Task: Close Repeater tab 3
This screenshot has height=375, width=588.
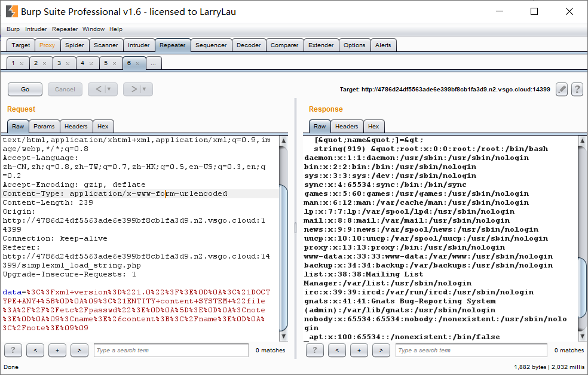Action: pos(68,63)
